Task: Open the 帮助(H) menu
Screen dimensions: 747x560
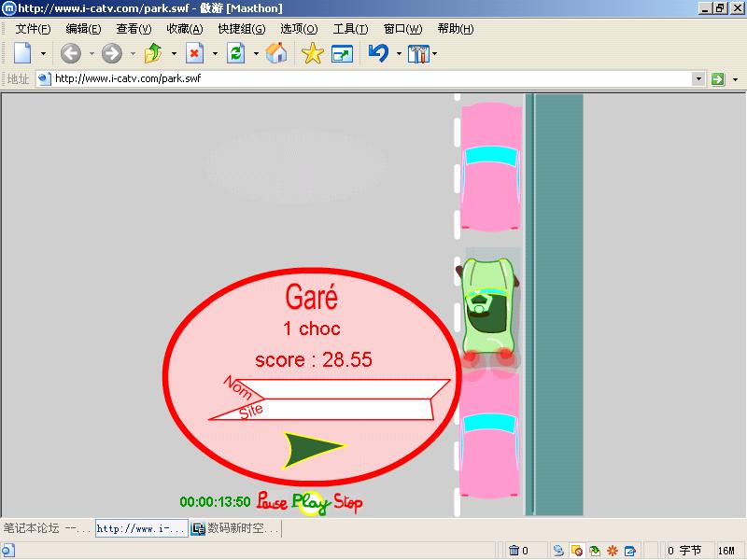Action: pyautogui.click(x=456, y=29)
